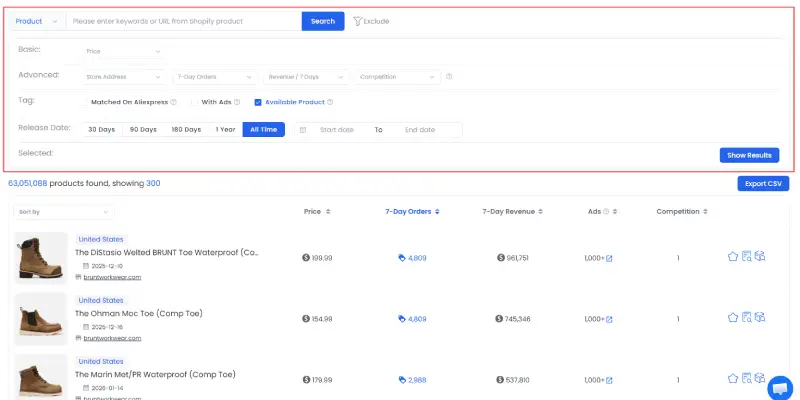
Task: Click the 961,751 revenue value
Action: click(x=517, y=258)
